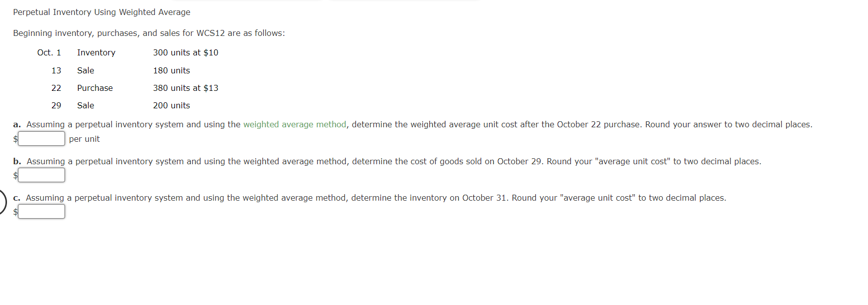This screenshot has width=868, height=305.
Task: Select the text per unit beside the box
Action: [x=84, y=139]
